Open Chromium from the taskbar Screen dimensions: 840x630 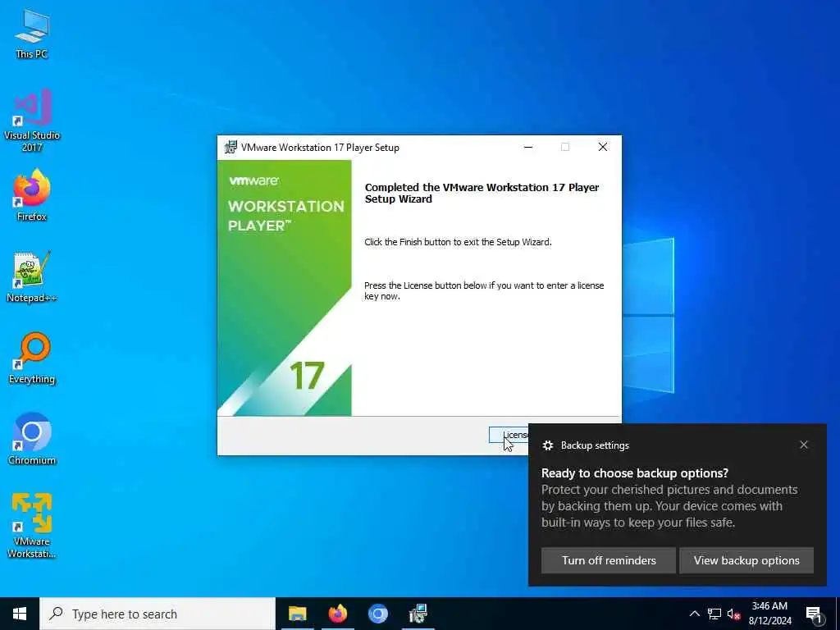pos(377,614)
